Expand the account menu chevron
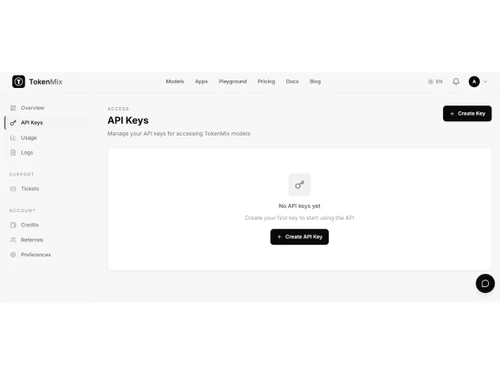Screen dimensions: 500x375 pyautogui.click(x=485, y=81)
